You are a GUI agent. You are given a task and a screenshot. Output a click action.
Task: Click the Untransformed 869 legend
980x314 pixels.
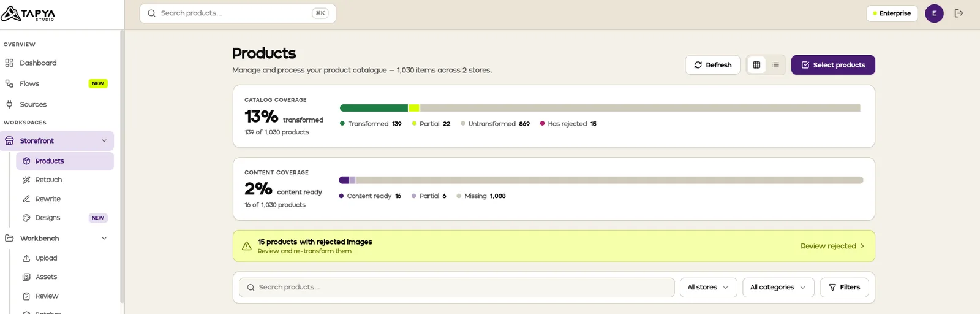click(495, 124)
